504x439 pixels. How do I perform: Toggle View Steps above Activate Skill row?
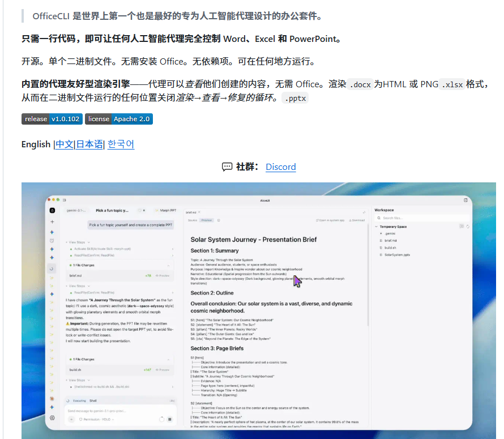[78, 242]
